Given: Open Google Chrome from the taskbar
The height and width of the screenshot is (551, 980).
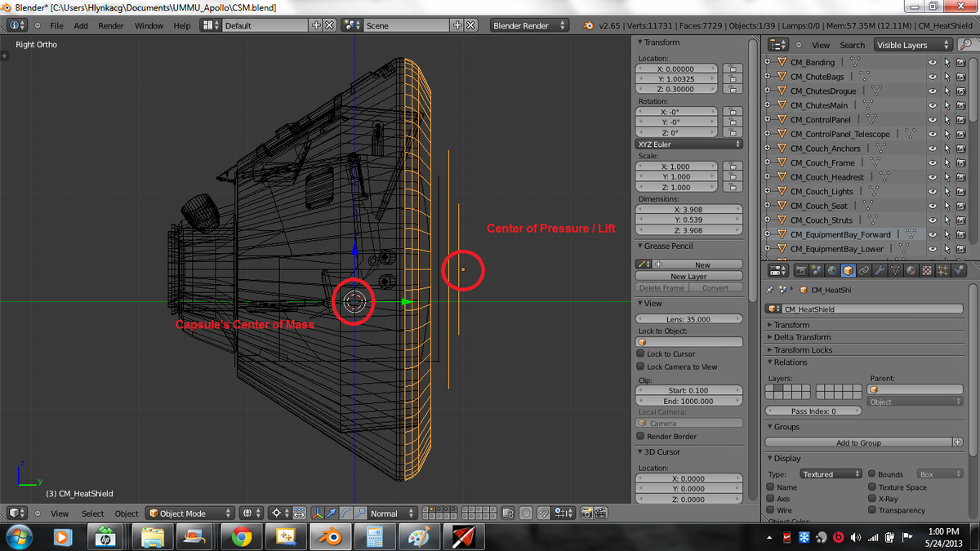Looking at the screenshot, I should pyautogui.click(x=241, y=537).
